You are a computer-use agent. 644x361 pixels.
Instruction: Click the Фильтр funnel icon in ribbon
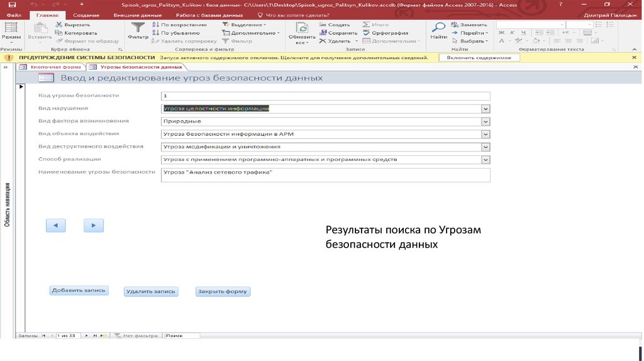[137, 28]
